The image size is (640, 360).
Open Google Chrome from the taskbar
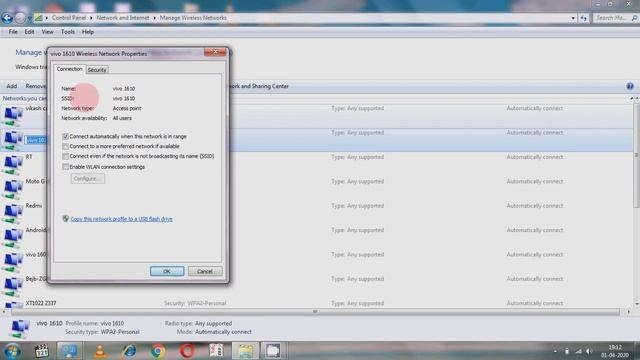click(158, 351)
